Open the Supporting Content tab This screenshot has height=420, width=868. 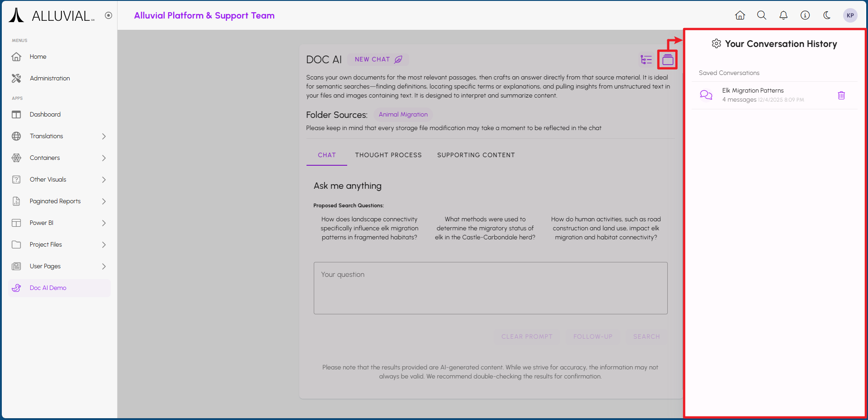(x=476, y=155)
